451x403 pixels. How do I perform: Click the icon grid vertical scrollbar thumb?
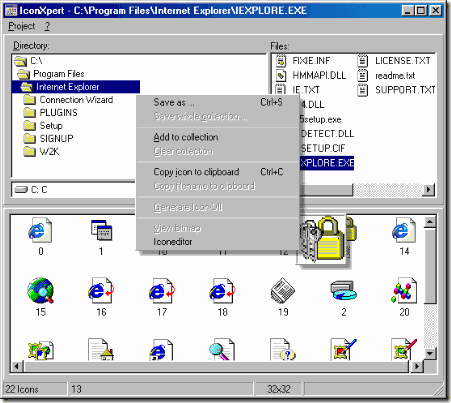pos(430,266)
